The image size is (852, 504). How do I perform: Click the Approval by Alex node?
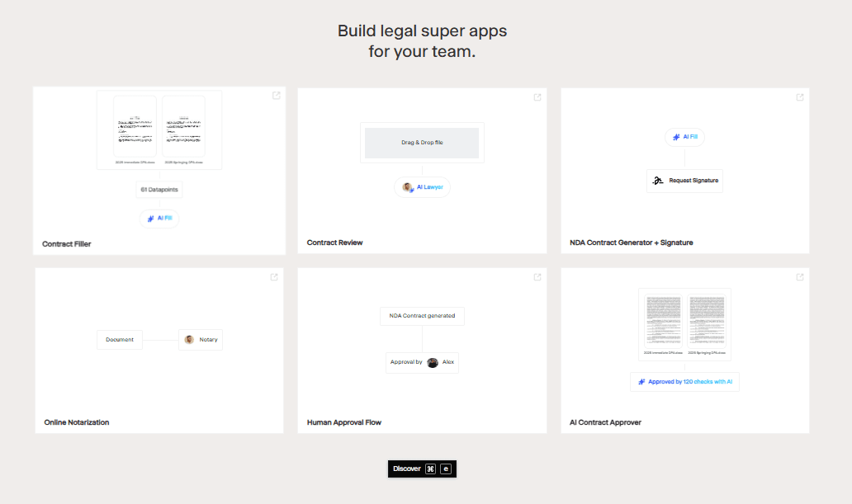422,363
